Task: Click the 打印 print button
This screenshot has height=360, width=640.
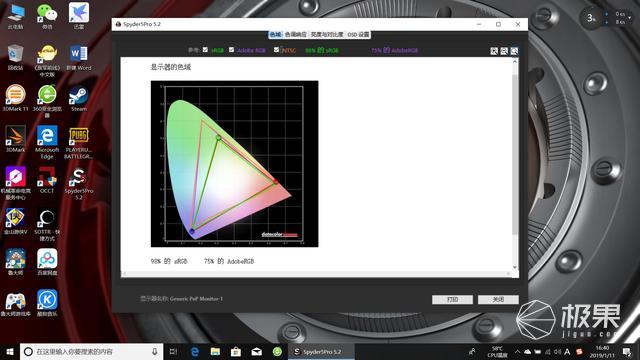Action: click(x=452, y=300)
